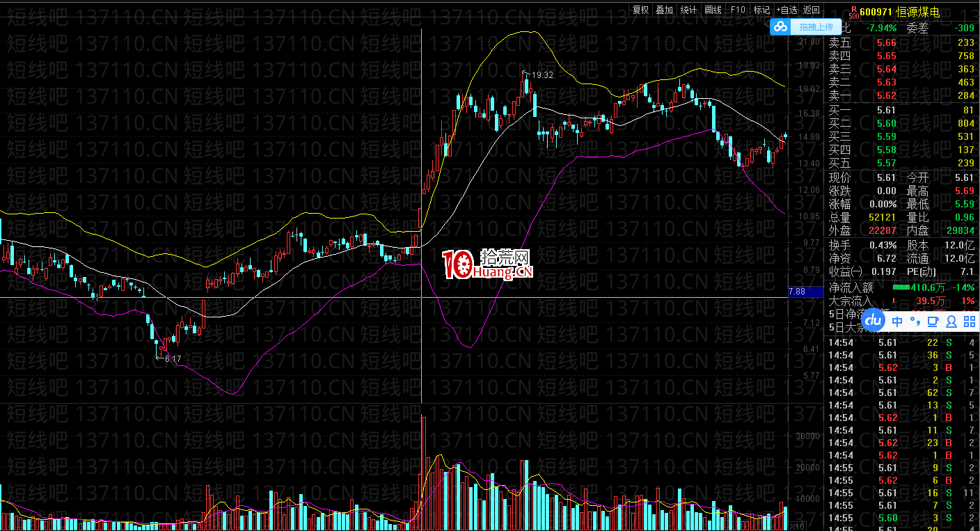Click the 内盘 value 29834
980x531 pixels.
point(961,230)
